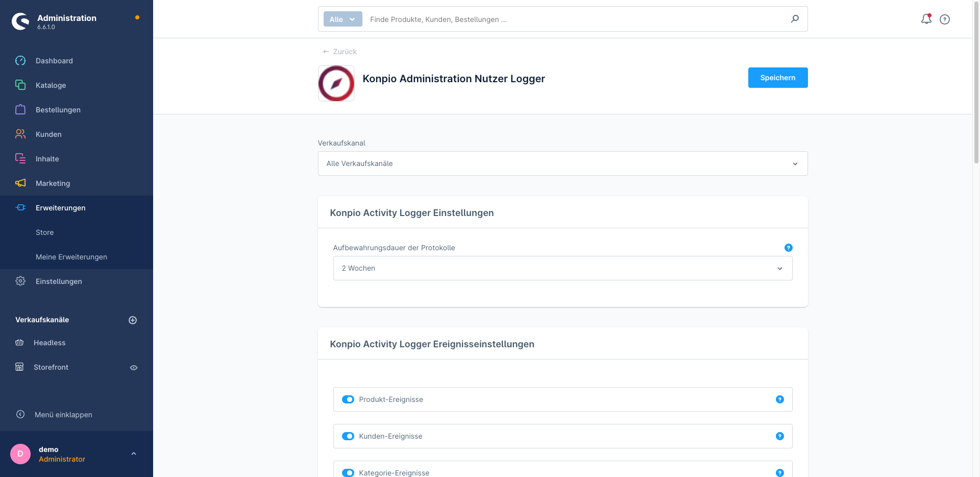This screenshot has width=980, height=477.
Task: Click Konpio Activity Logger Einstellungen heading
Action: pyautogui.click(x=412, y=213)
